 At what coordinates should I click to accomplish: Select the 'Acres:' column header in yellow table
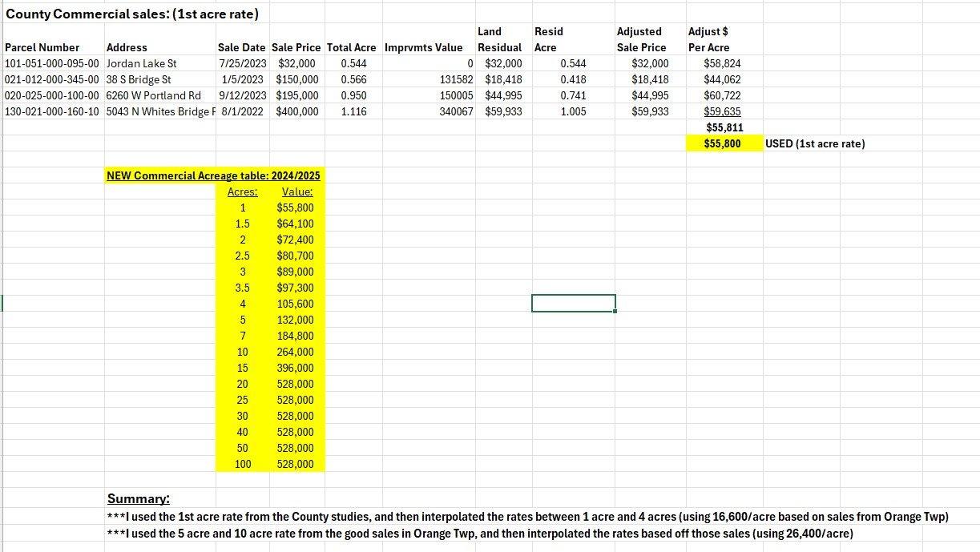(x=242, y=191)
